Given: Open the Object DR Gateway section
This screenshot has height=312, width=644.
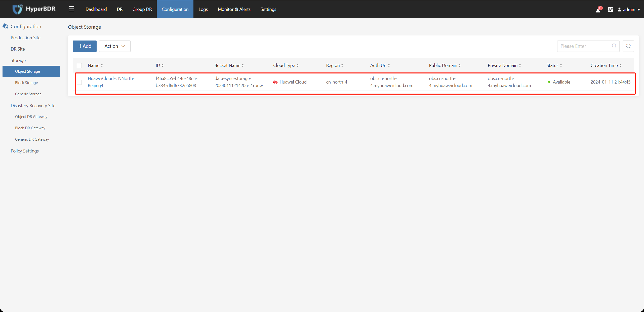Looking at the screenshot, I should click(x=31, y=116).
